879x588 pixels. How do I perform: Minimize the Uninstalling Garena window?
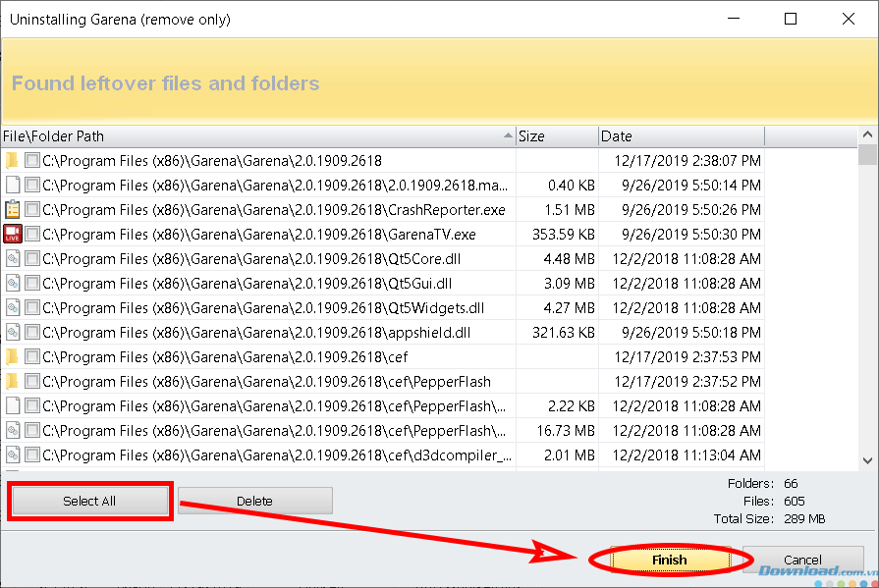tap(734, 19)
